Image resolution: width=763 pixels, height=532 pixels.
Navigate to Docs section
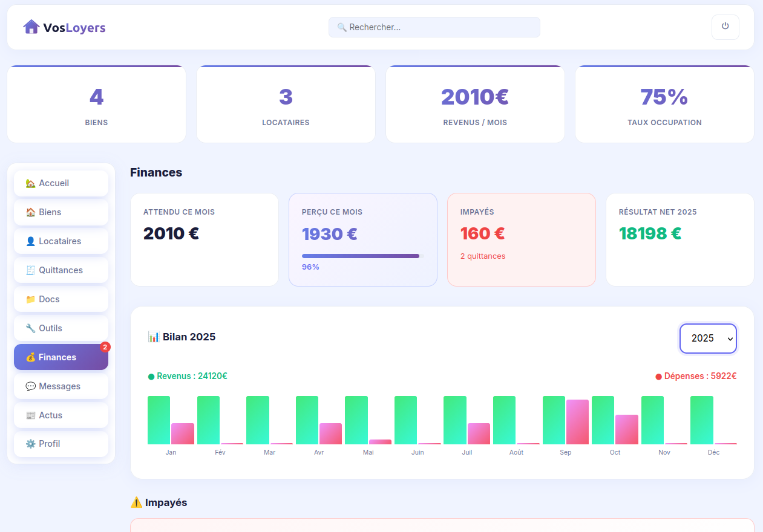point(61,299)
